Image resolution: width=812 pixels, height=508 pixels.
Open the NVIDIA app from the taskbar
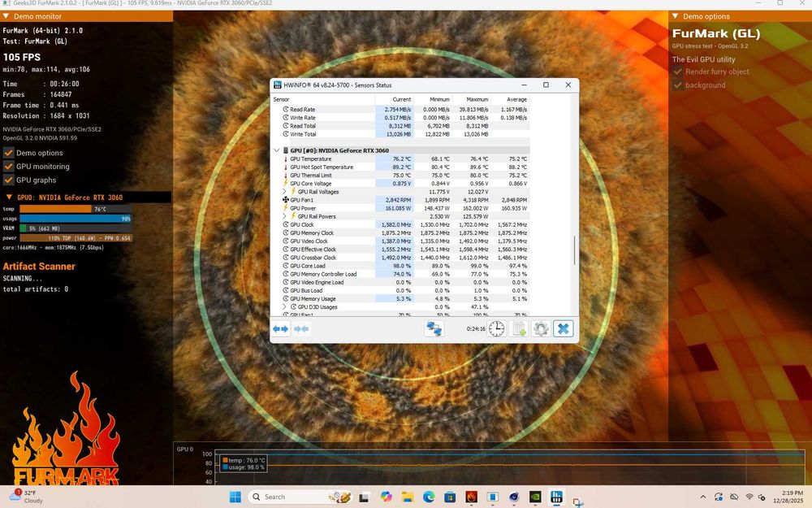pyautogui.click(x=535, y=497)
